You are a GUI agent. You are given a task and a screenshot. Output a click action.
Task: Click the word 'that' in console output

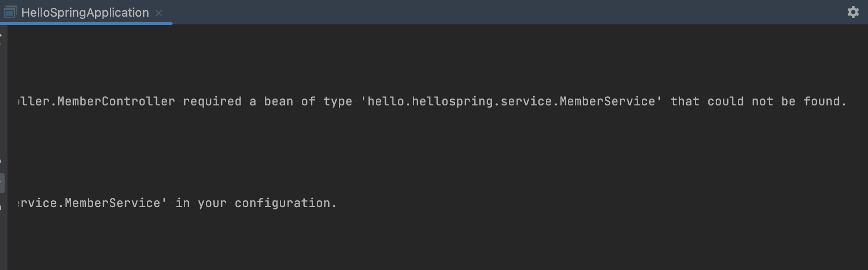coord(685,101)
